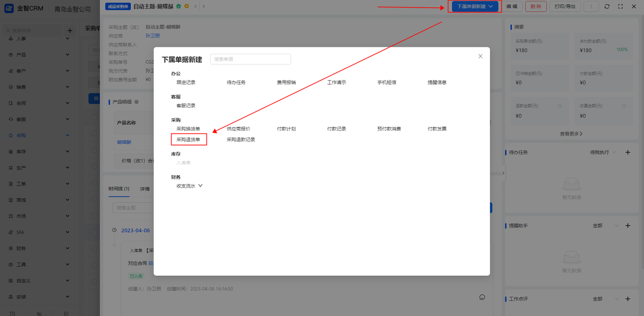Image resolution: width=644 pixels, height=316 pixels.
Task: Open the 待我执行 filter dropdown
Action: click(x=602, y=152)
